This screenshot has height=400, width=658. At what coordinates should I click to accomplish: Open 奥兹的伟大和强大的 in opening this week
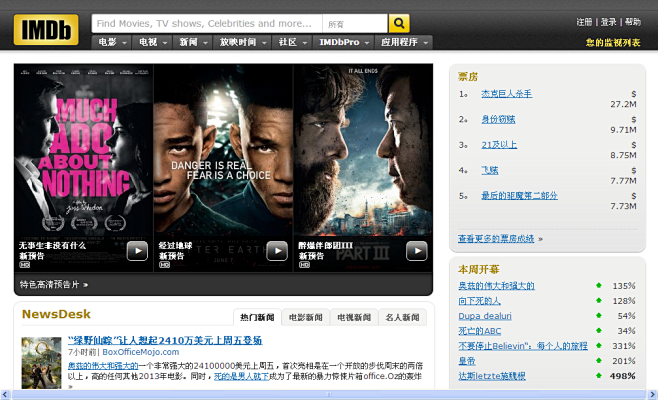click(x=496, y=286)
